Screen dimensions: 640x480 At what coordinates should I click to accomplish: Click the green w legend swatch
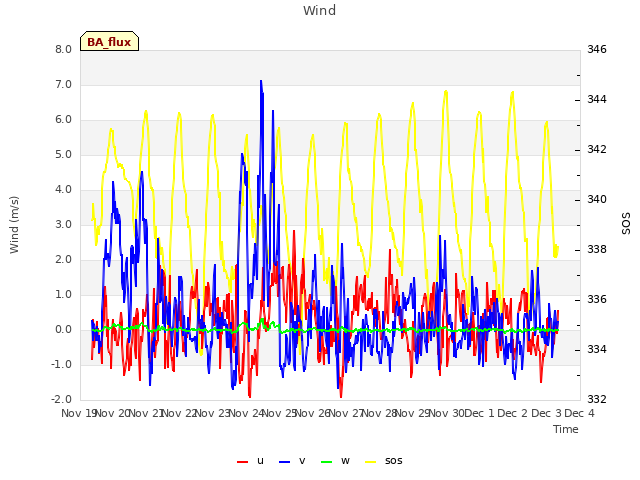click(x=327, y=462)
